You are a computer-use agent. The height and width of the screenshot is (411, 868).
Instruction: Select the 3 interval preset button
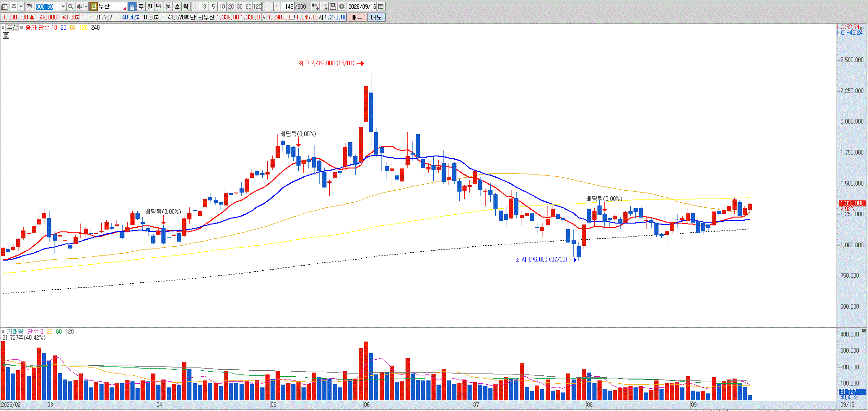204,6
